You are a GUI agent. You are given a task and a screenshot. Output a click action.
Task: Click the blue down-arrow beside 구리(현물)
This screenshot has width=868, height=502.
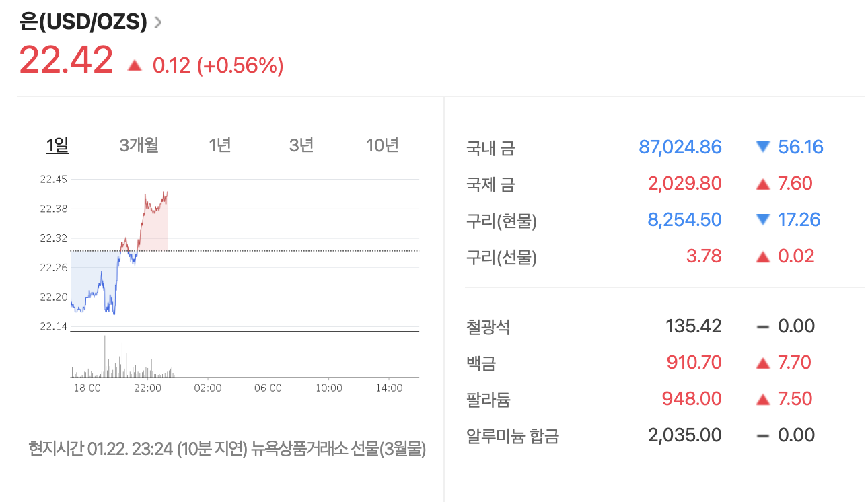point(763,219)
